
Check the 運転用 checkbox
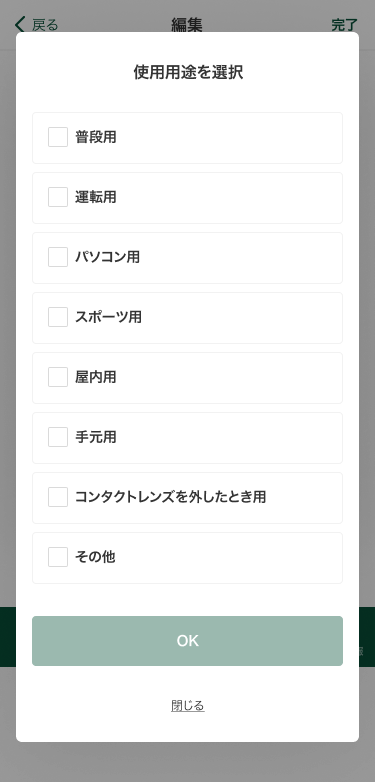pyautogui.click(x=58, y=197)
